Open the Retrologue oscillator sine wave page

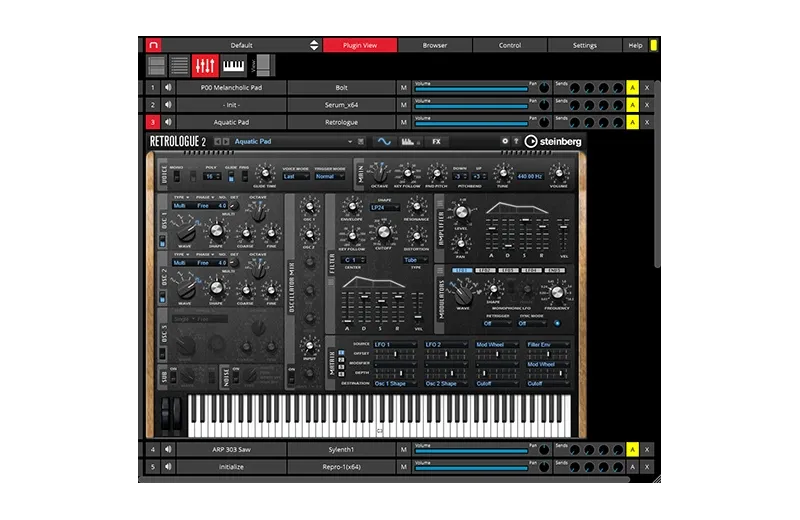385,142
